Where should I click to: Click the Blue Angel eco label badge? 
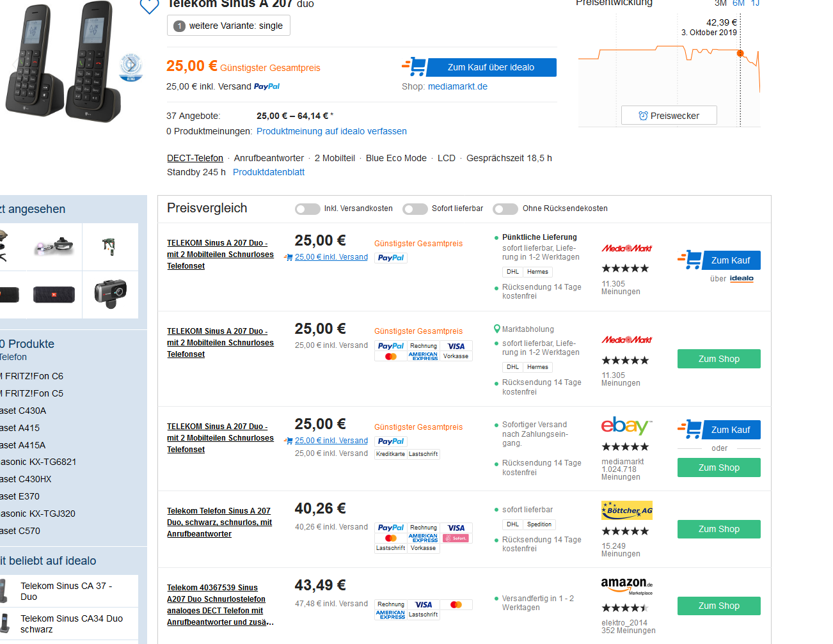tap(131, 67)
